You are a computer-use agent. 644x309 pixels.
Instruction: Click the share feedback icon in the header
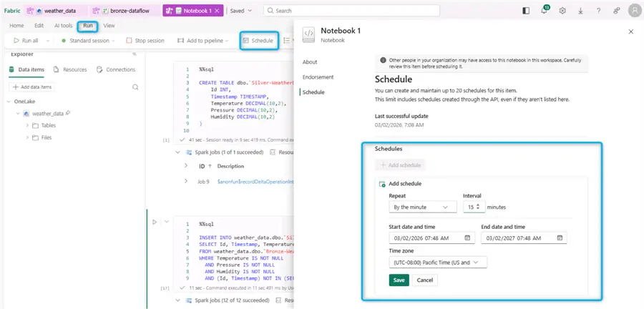617,11
